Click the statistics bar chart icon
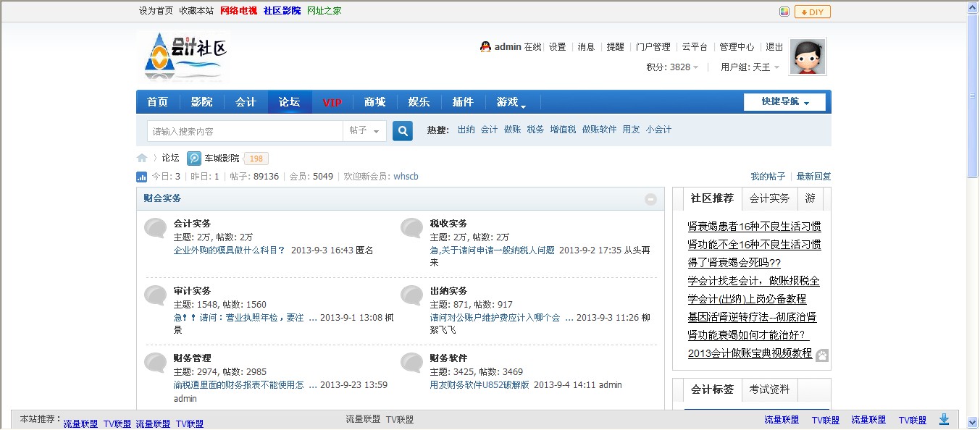The height and width of the screenshot is (430, 980). pyautogui.click(x=142, y=177)
